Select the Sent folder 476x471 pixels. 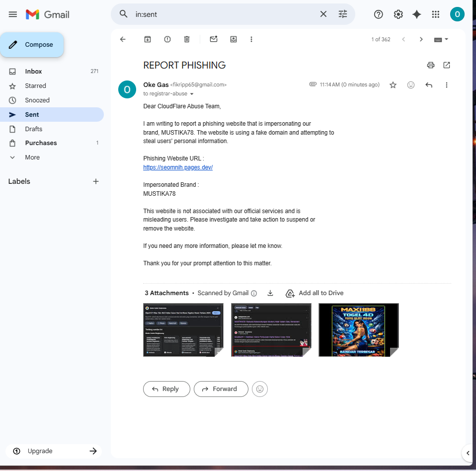pyautogui.click(x=52, y=114)
